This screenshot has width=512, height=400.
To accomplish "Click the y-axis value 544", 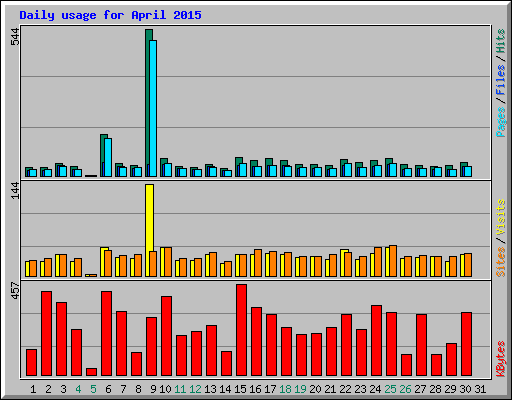I will pos(15,37).
